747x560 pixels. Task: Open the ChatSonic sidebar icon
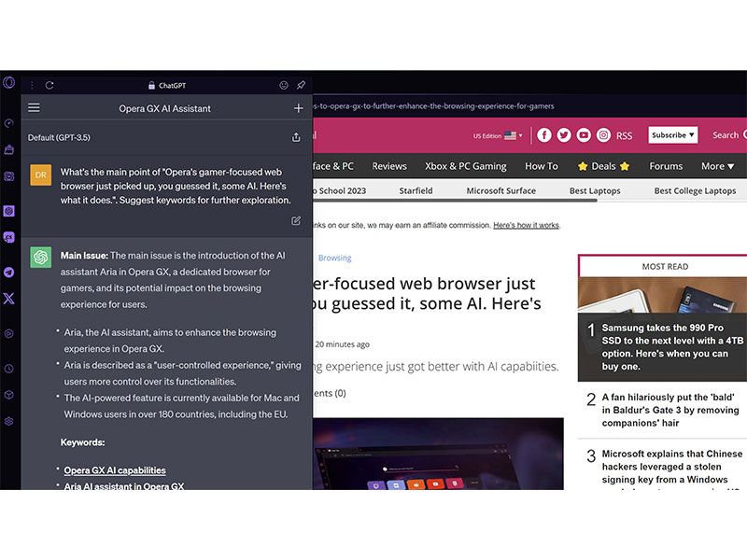point(9,237)
